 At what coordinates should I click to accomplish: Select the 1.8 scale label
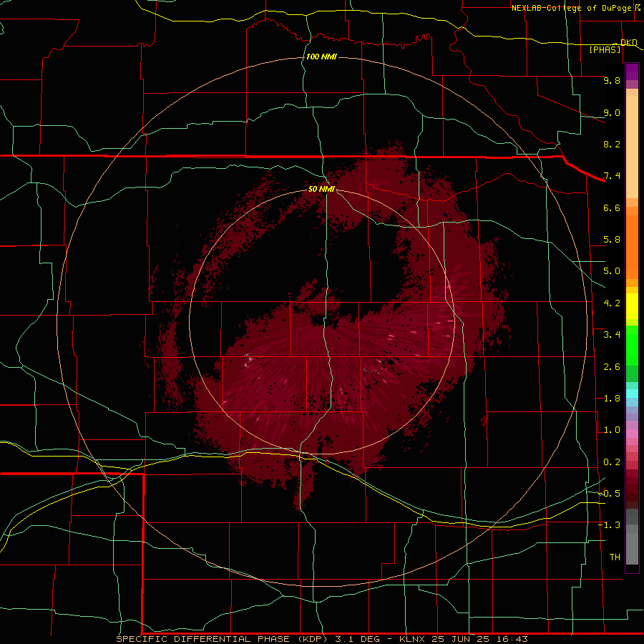[612, 399]
